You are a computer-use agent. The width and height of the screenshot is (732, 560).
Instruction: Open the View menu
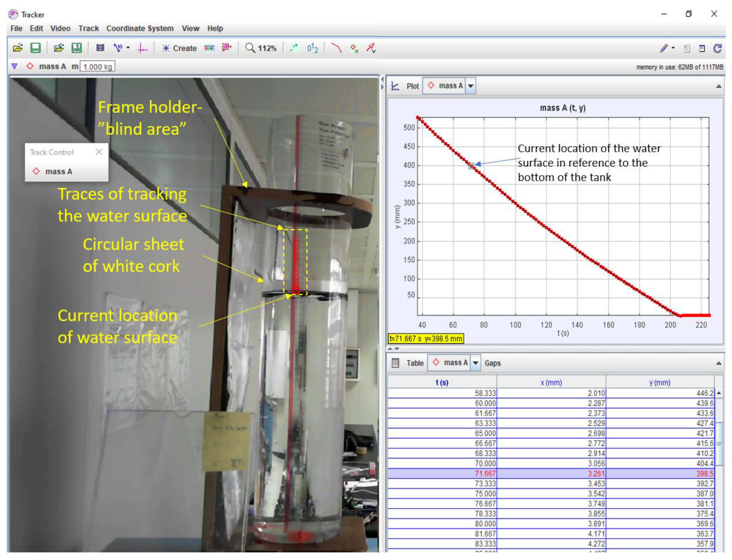tap(190, 28)
